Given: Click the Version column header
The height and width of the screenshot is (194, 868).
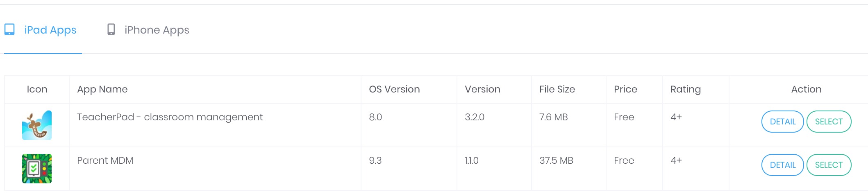Looking at the screenshot, I should point(482,89).
